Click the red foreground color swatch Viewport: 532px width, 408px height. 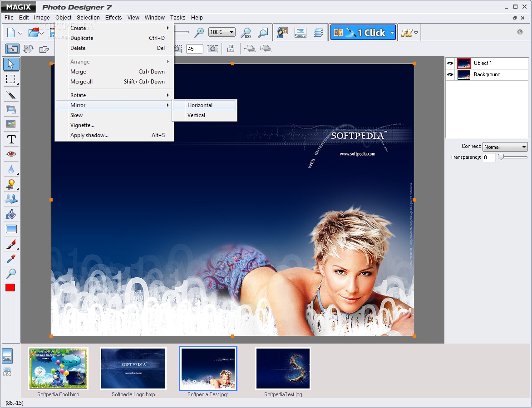pos(10,288)
